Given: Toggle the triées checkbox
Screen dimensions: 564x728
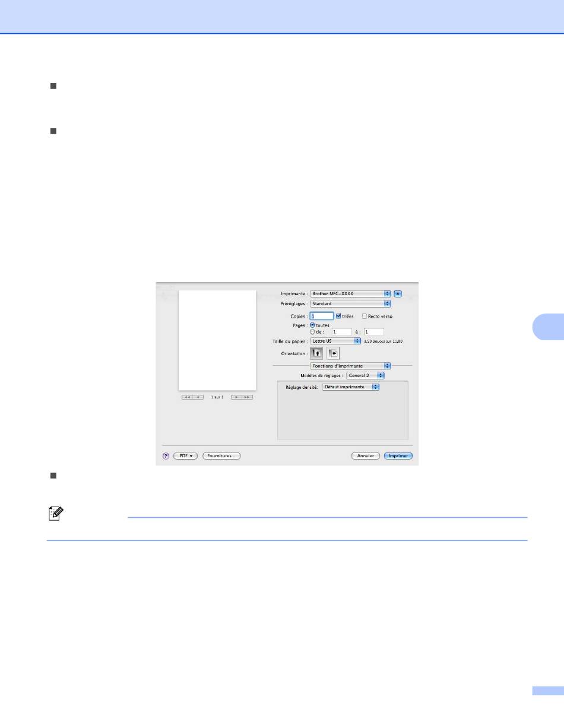Looking at the screenshot, I should 339,316.
